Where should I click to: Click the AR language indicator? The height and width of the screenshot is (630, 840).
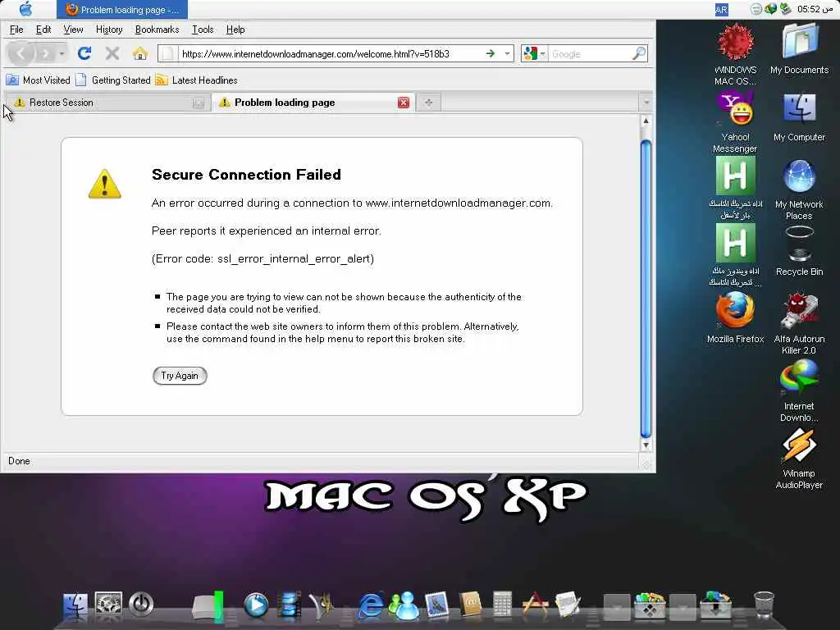pyautogui.click(x=721, y=10)
